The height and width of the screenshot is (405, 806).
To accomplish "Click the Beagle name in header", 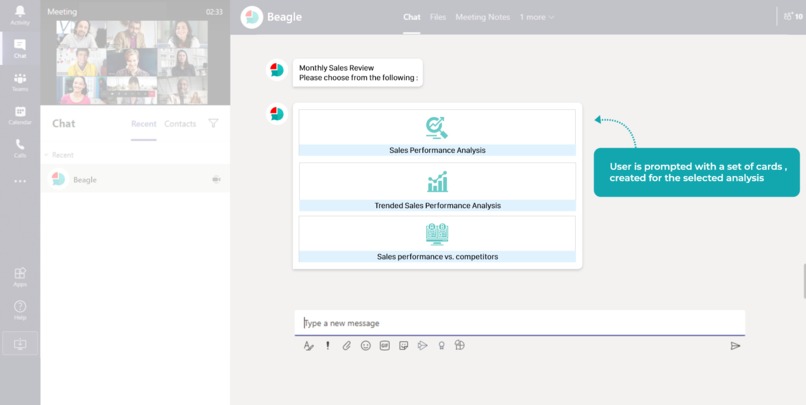I will pyautogui.click(x=284, y=17).
